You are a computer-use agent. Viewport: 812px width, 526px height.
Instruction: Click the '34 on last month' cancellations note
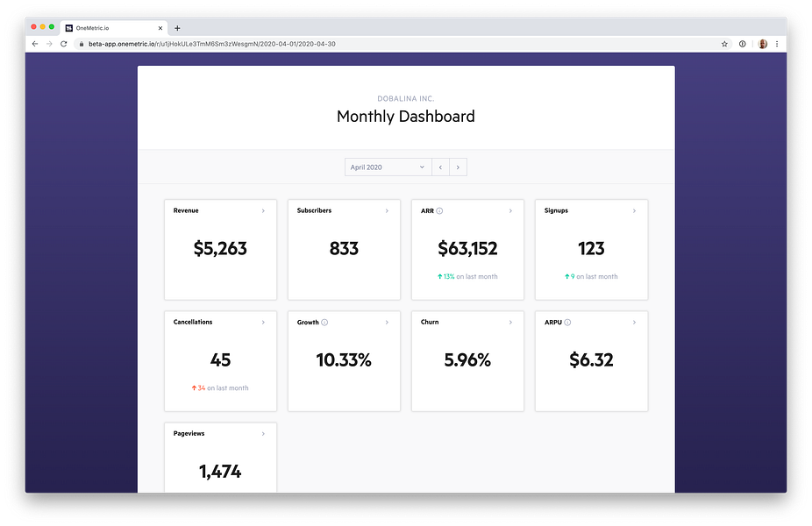[220, 387]
